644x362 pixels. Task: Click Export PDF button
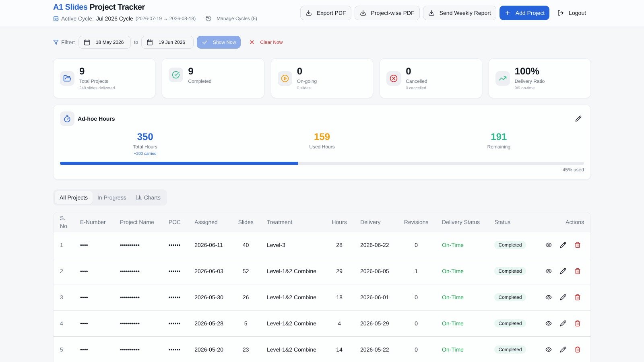coord(326,13)
